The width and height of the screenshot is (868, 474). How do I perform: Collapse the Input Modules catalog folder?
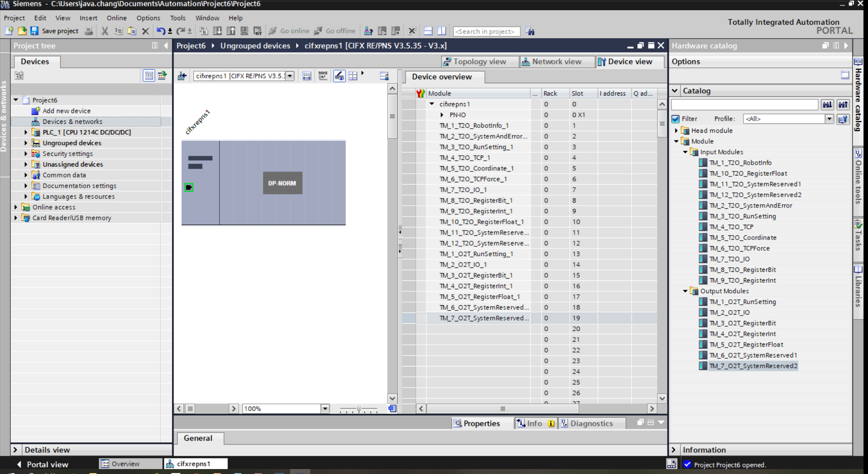tap(685, 152)
